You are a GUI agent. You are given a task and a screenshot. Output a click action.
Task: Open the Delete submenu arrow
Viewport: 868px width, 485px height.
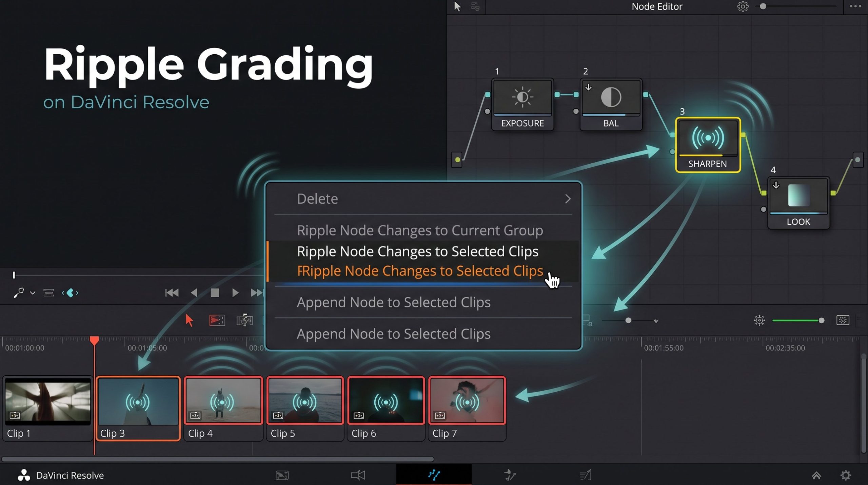click(x=568, y=199)
